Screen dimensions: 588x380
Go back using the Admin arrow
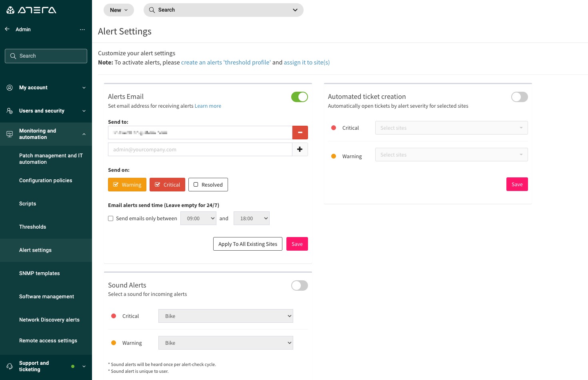click(x=7, y=29)
